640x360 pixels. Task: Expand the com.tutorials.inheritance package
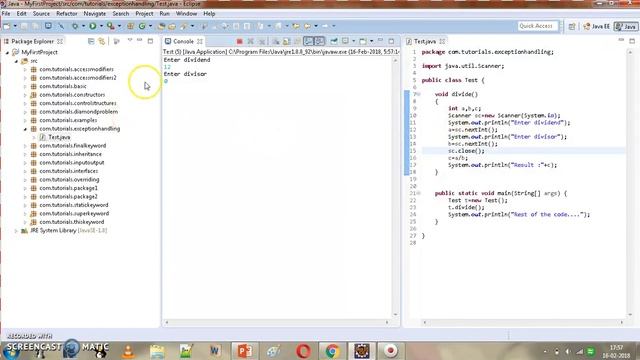(x=25, y=154)
